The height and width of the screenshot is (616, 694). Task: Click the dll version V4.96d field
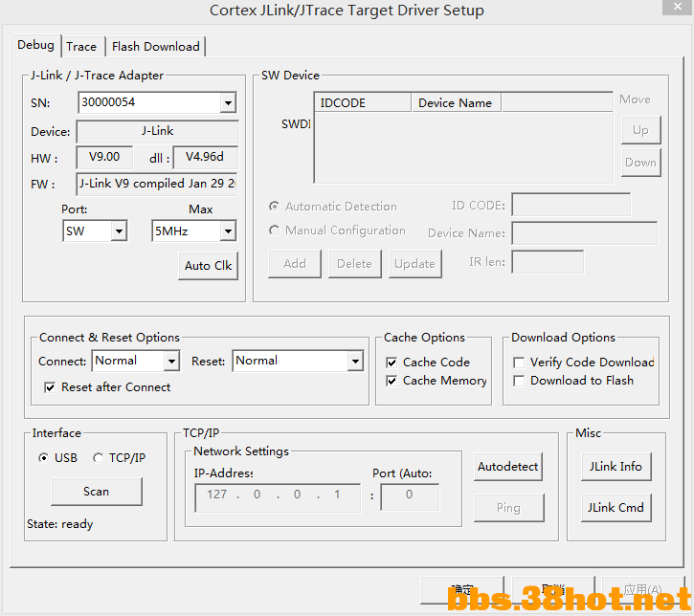click(205, 157)
